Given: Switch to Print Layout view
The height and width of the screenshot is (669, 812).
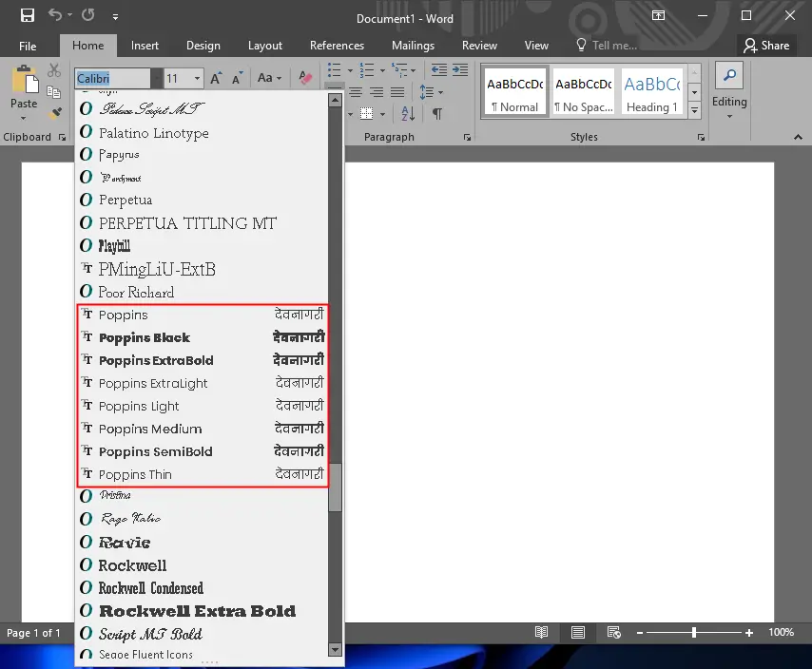Looking at the screenshot, I should (578, 632).
